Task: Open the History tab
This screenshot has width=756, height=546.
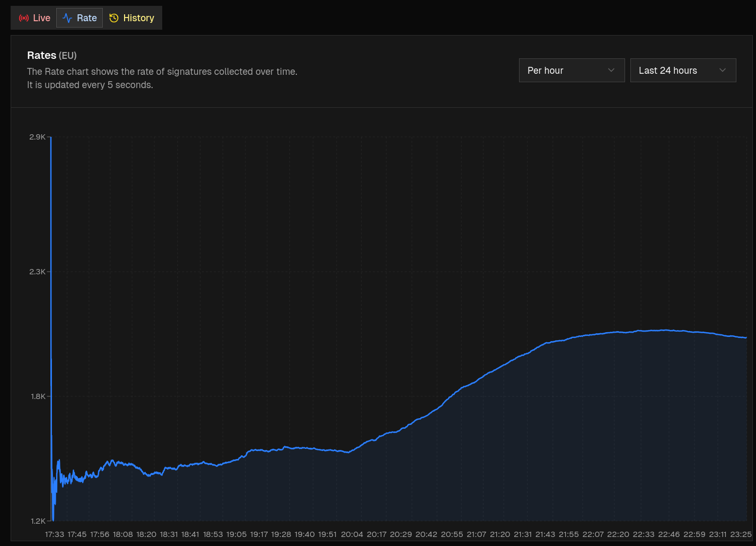Action: [x=132, y=18]
